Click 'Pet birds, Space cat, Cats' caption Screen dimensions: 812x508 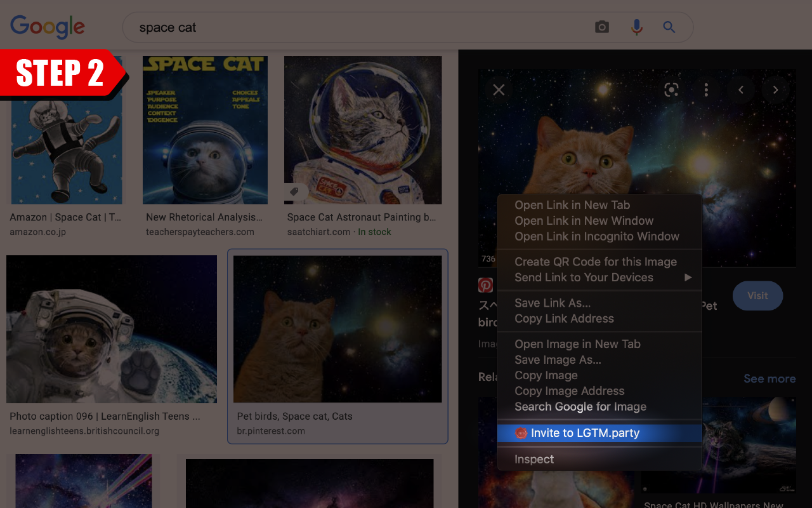(294, 417)
